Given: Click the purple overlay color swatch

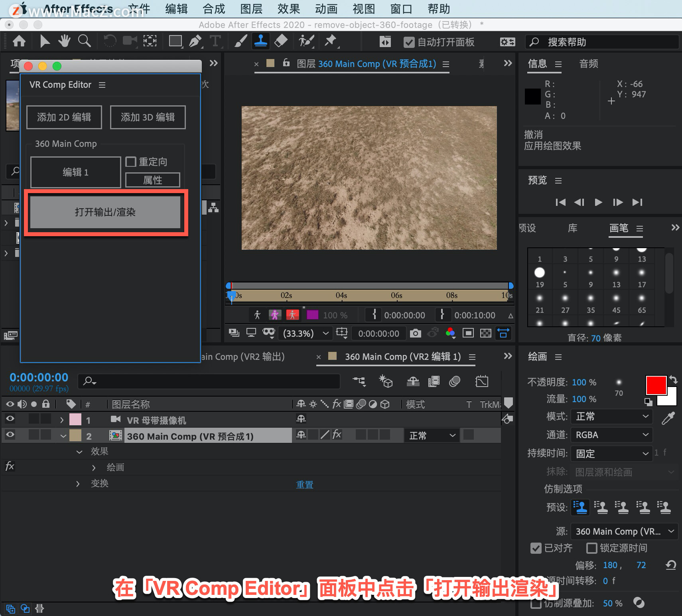Looking at the screenshot, I should click(313, 315).
